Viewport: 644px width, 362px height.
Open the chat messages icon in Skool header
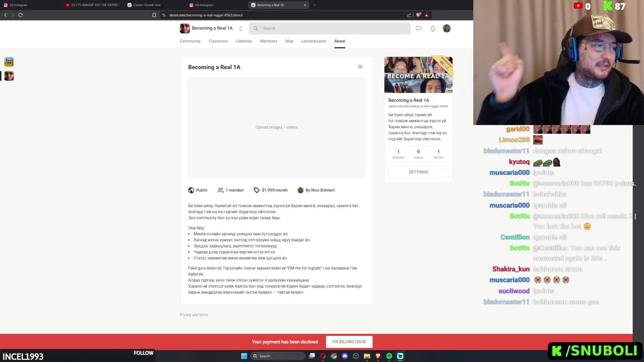pyautogui.click(x=419, y=29)
